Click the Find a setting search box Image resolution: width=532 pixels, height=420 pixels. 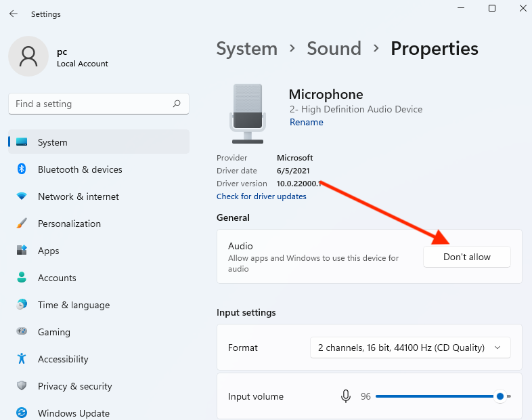point(91,104)
